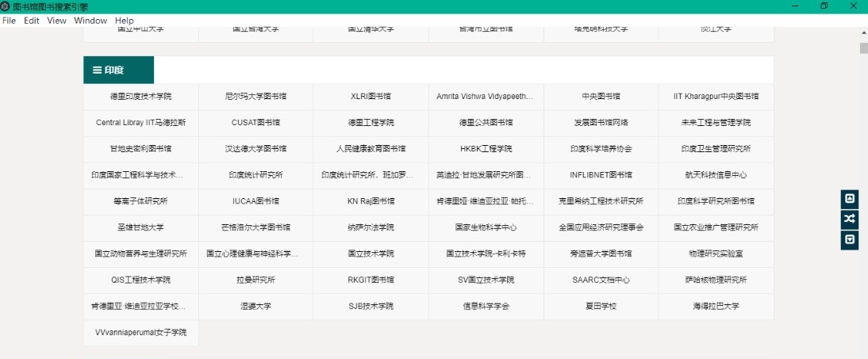Open 印度卫生管理研究所
Viewport: 868px width, 359px height.
click(716, 149)
